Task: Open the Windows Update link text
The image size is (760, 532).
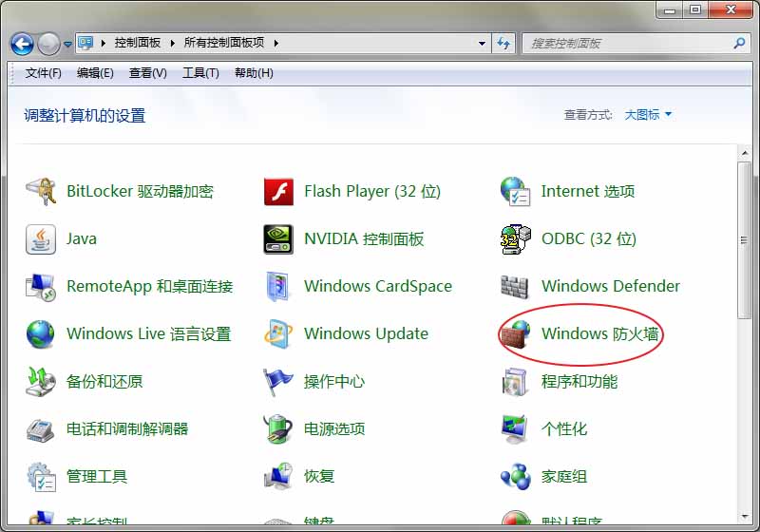Action: pyautogui.click(x=367, y=333)
